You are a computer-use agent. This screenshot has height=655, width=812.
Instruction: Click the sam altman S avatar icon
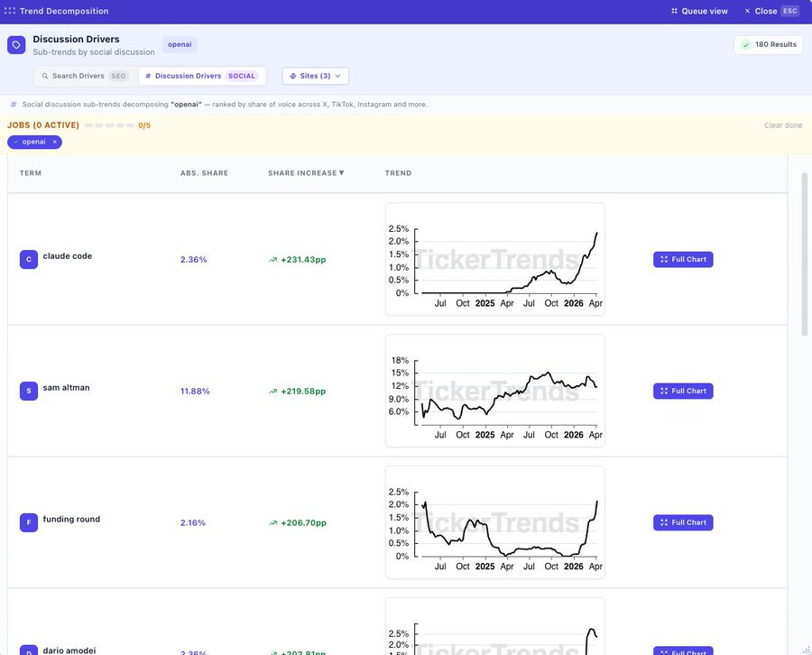pyautogui.click(x=29, y=391)
